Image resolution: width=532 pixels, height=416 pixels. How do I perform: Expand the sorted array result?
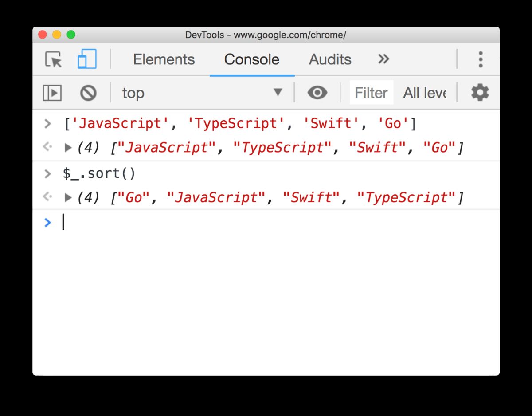68,198
